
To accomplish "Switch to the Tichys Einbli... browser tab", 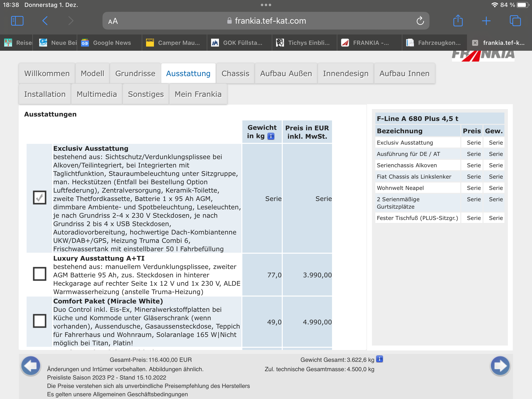I will 304,43.
